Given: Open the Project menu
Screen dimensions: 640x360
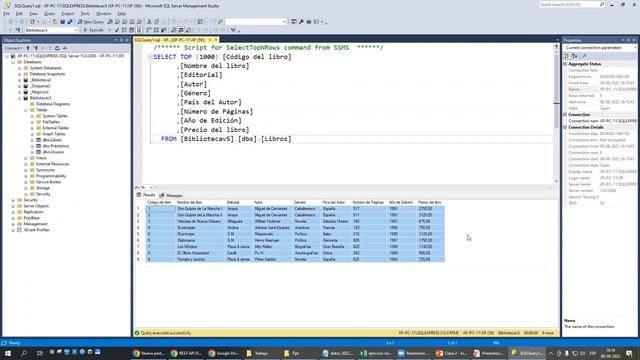Looking at the screenshot, I should pos(68,13).
